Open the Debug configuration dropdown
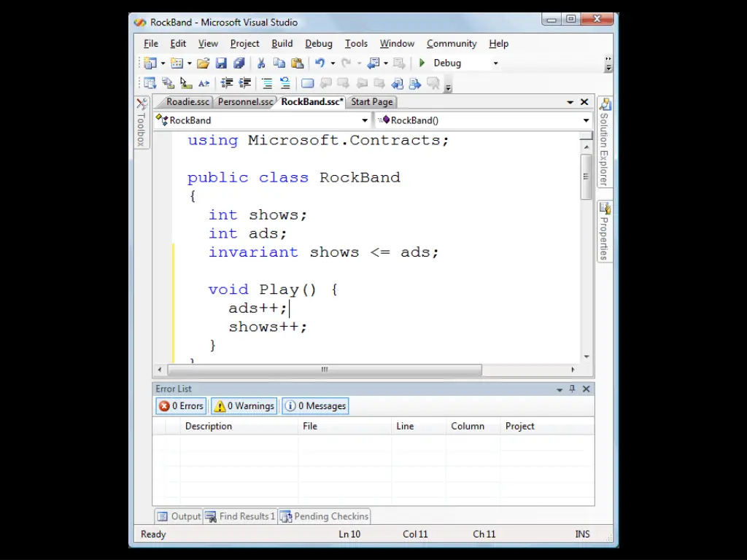This screenshot has width=747, height=560. point(495,63)
